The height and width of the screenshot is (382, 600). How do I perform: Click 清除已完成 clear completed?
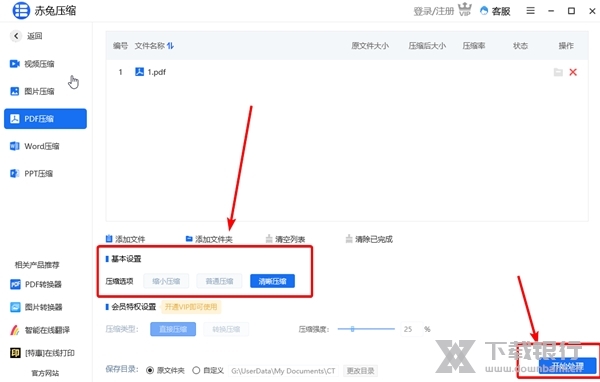pos(369,239)
